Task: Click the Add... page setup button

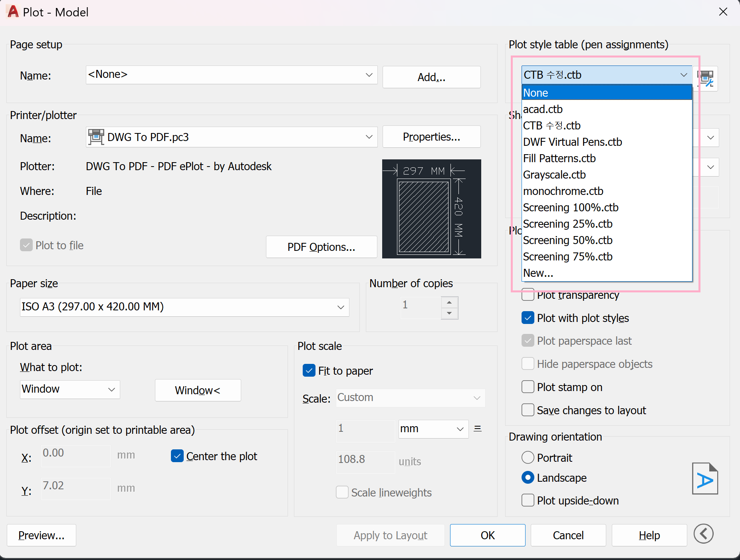Action: [431, 77]
